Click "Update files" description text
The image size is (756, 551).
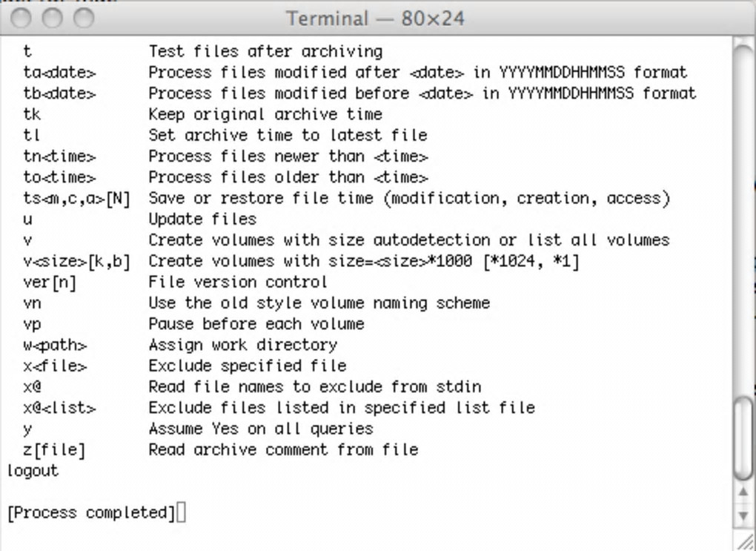[202, 220]
